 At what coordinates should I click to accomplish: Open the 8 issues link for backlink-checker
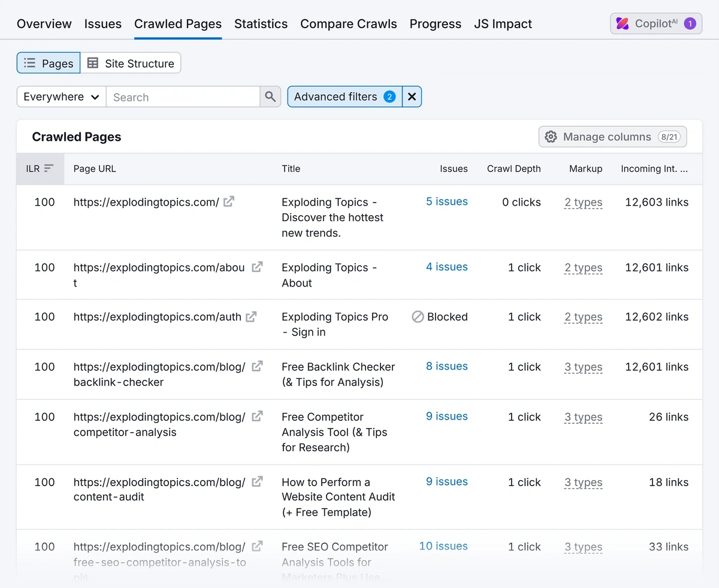[447, 366]
